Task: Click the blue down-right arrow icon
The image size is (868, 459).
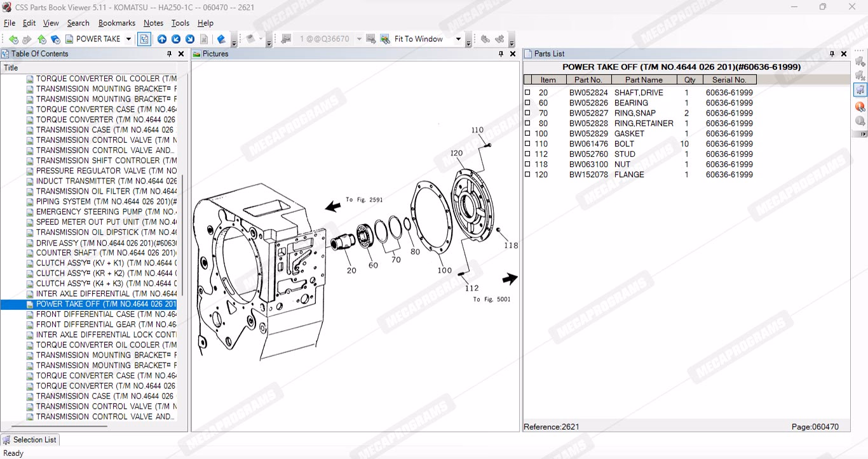Action: (190, 39)
